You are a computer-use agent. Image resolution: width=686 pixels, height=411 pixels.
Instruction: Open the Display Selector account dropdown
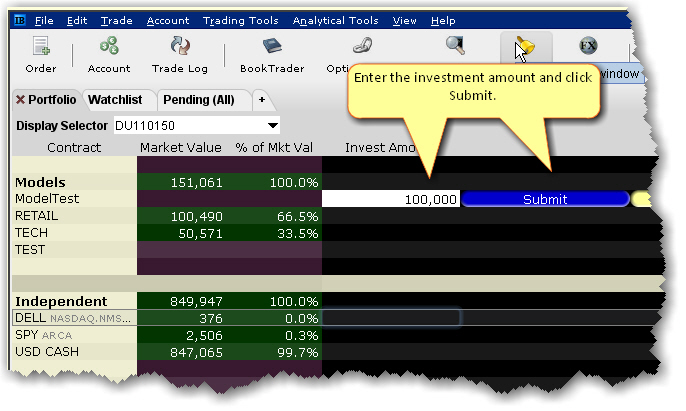[273, 126]
